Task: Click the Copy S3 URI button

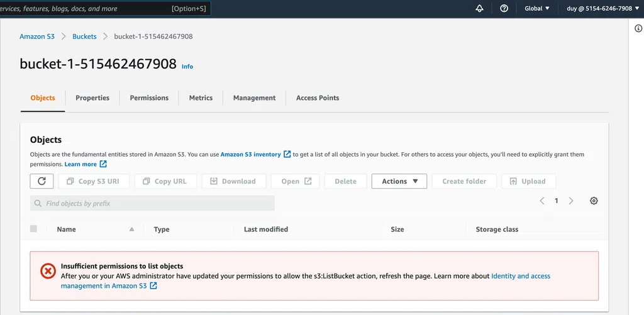Action: [94, 181]
